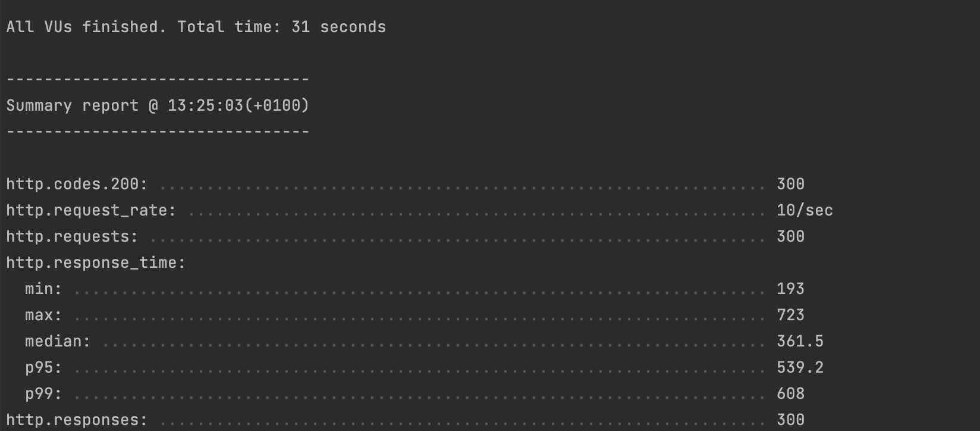Image resolution: width=980 pixels, height=431 pixels.
Task: Click the min response time label
Action: coord(43,289)
